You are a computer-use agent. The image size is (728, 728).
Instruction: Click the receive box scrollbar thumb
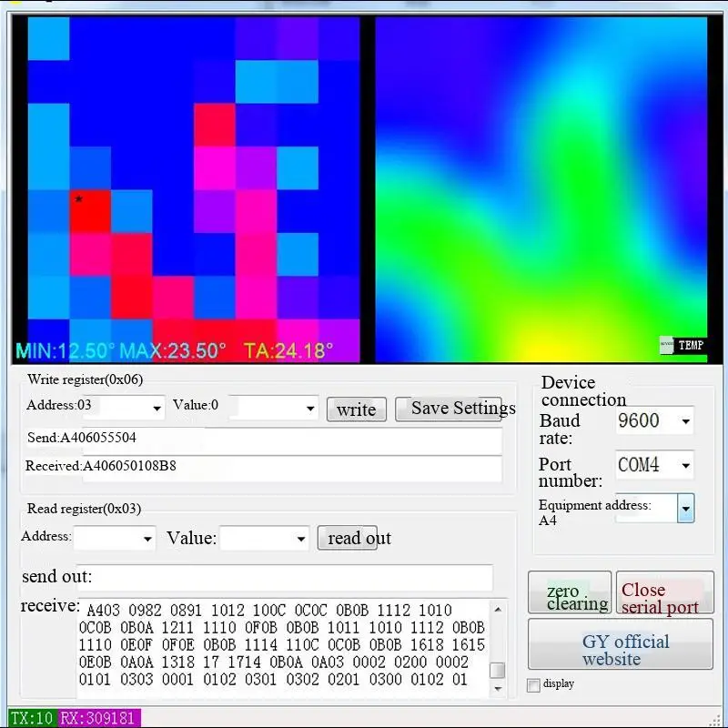tap(498, 670)
